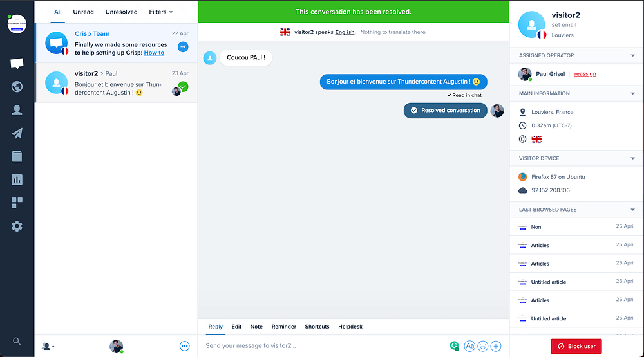Switch to the Shortcuts tab
644x357 pixels.
(317, 327)
